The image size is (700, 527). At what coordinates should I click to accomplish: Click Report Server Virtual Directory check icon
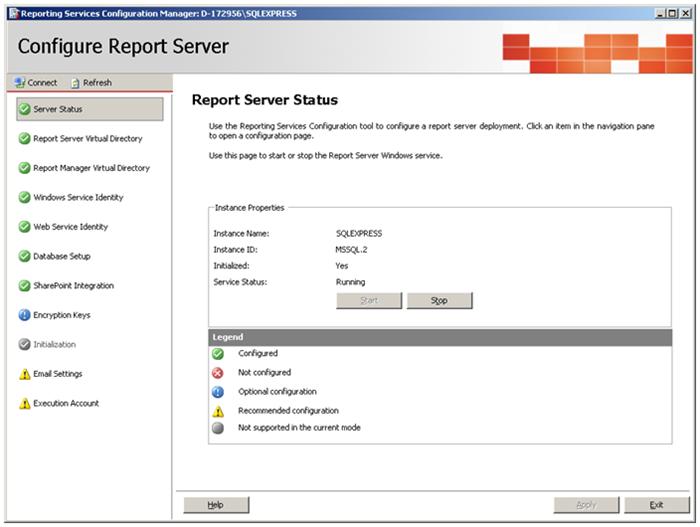25,138
